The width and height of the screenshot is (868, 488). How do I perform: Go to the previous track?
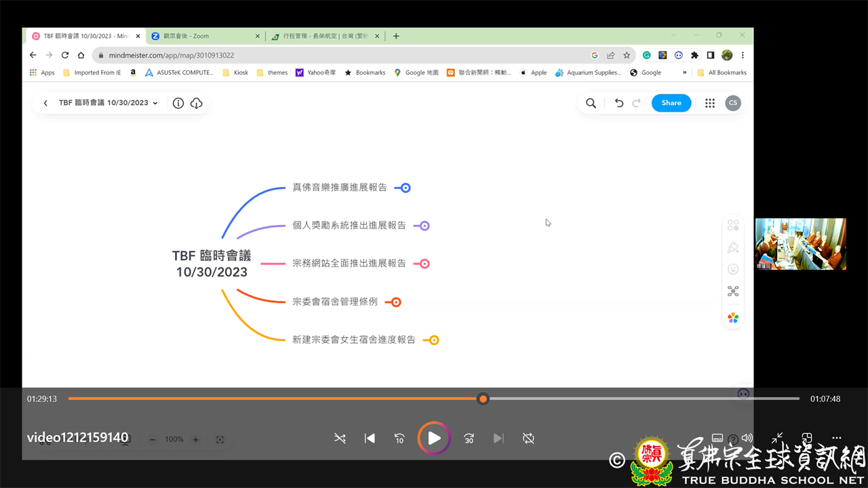pyautogui.click(x=370, y=439)
